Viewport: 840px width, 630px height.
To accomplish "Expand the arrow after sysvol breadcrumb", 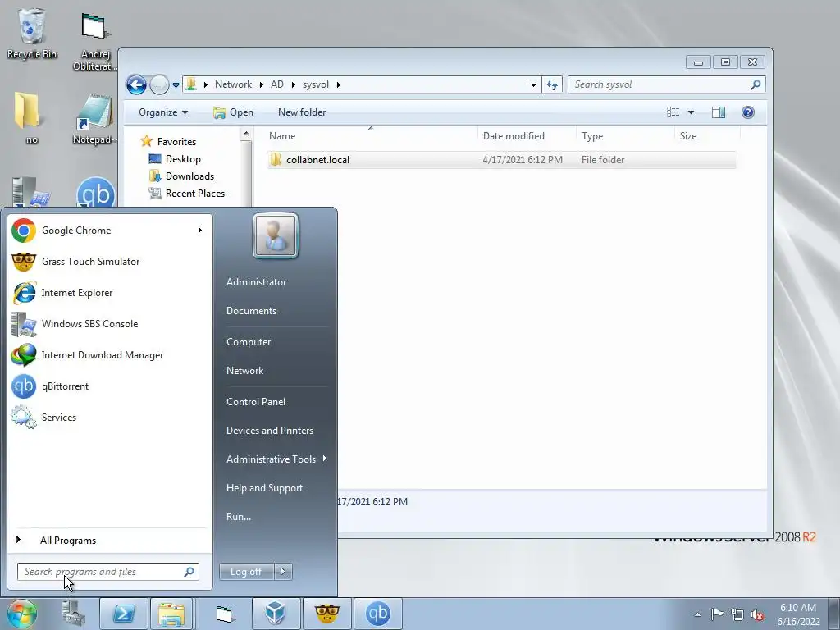I will (339, 84).
